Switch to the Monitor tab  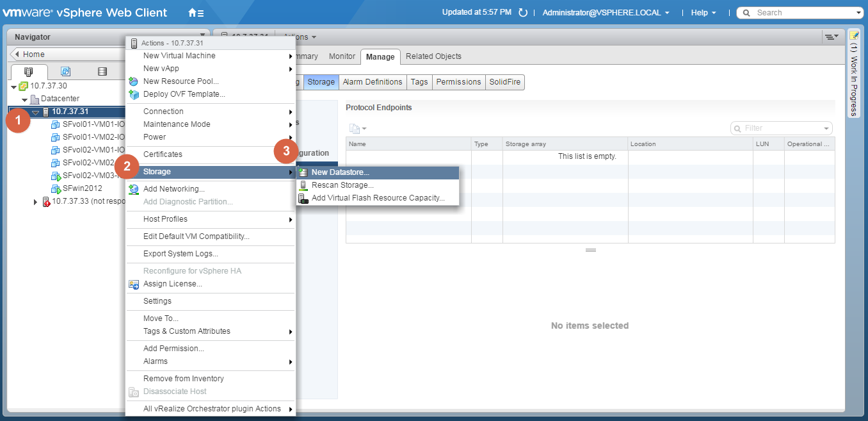pyautogui.click(x=342, y=56)
